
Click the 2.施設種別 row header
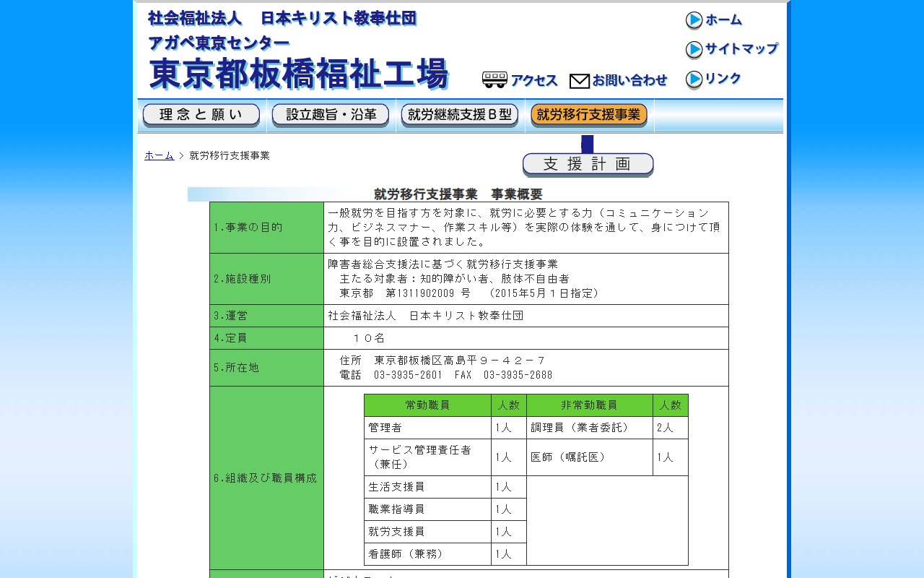click(267, 279)
